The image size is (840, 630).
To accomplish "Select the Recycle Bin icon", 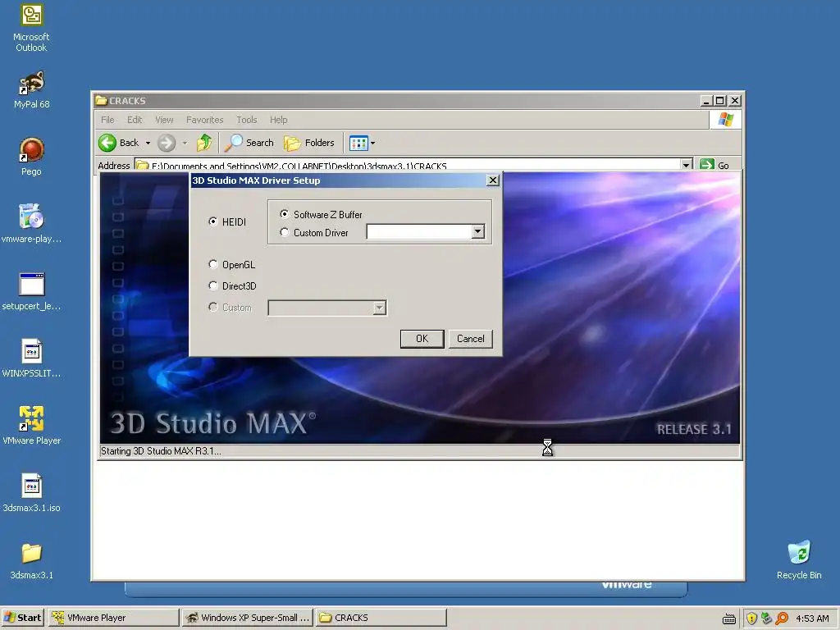I will pyautogui.click(x=799, y=559).
